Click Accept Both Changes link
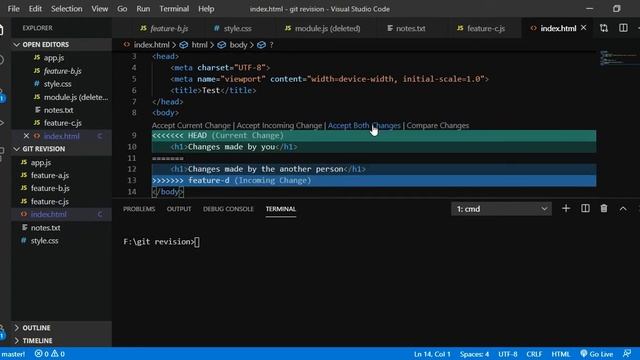Viewport: 640px width, 360px height. [x=364, y=125]
